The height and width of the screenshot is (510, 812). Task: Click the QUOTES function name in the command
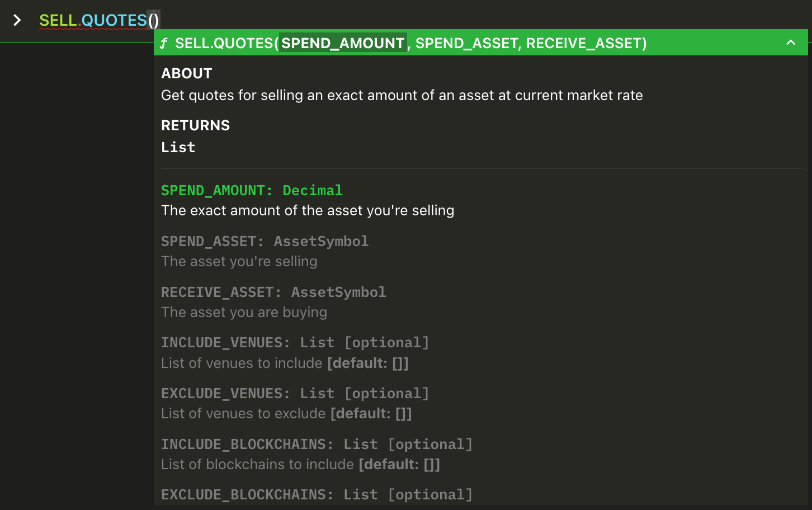[x=114, y=21]
